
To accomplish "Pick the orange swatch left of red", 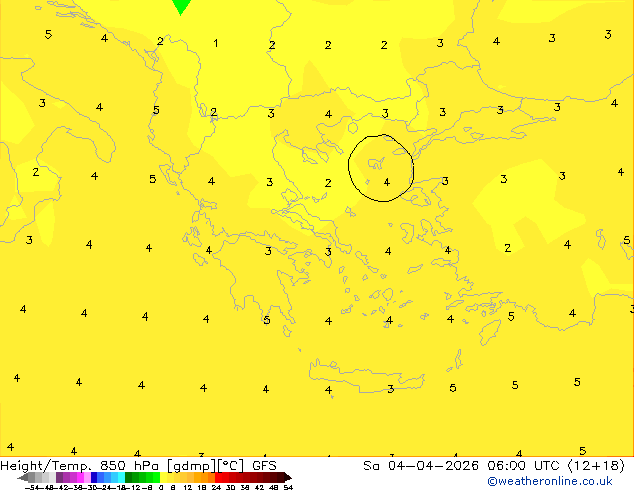I will (x=211, y=477).
